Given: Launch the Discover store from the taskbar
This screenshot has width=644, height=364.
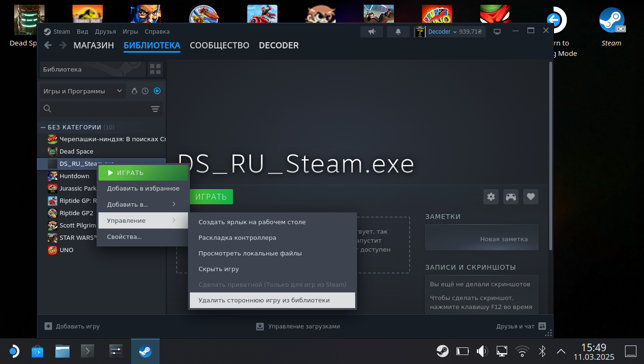Looking at the screenshot, I should pos(37,351).
